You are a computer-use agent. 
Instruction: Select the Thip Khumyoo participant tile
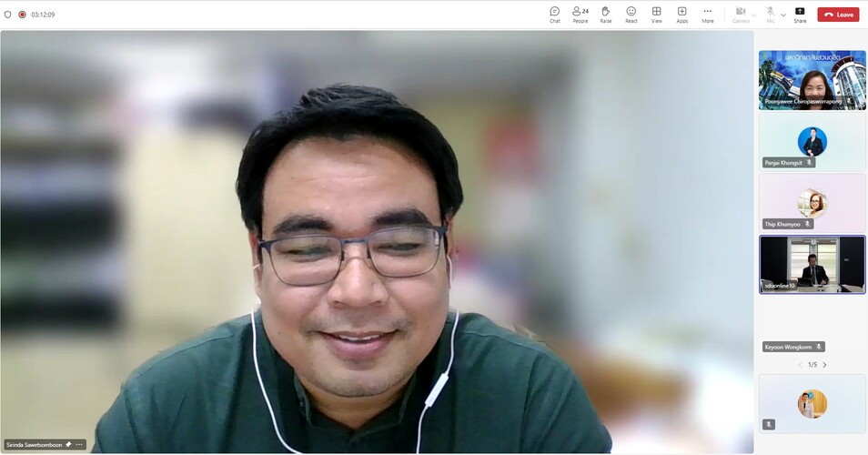pyautogui.click(x=812, y=203)
